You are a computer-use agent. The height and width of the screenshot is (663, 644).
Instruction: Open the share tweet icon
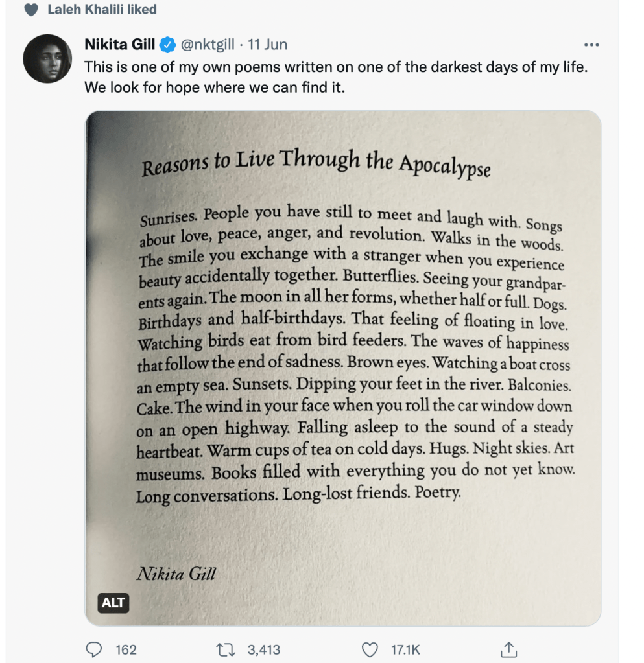509,649
